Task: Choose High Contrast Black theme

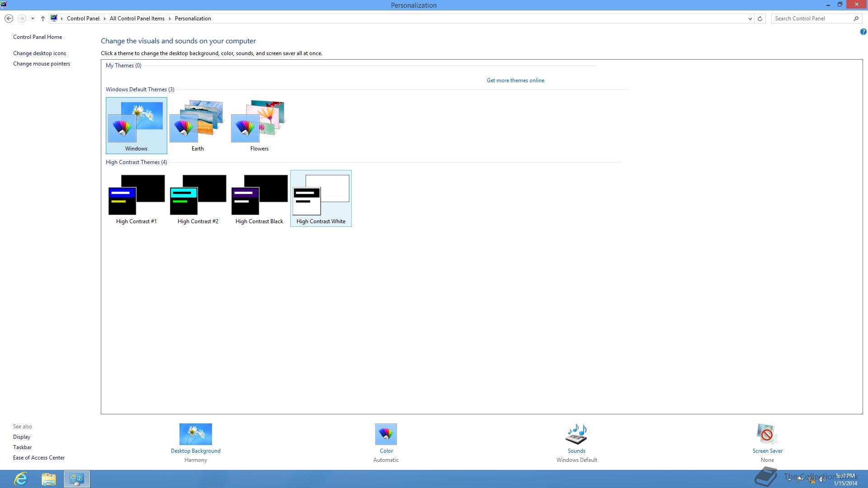Action: click(259, 198)
